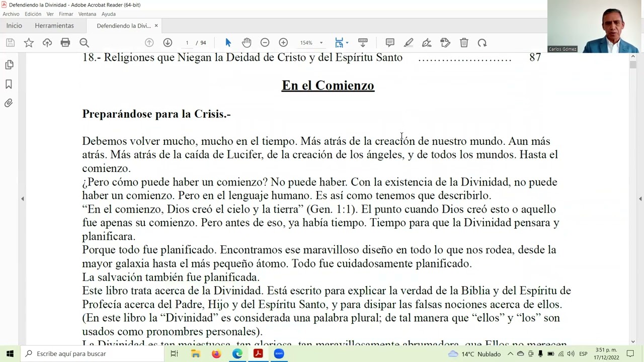Zoom in with plus button

[283, 43]
